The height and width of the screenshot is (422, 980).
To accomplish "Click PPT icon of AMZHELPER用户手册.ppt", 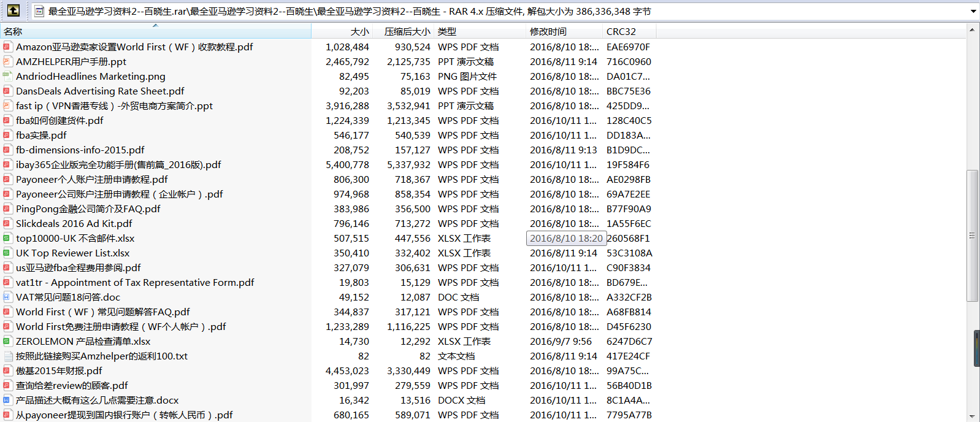I will (7, 62).
